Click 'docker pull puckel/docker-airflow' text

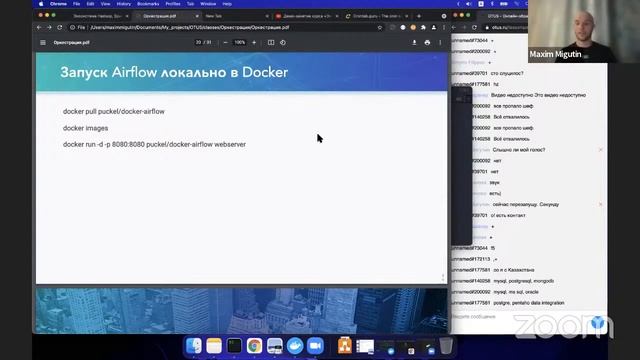coord(113,111)
